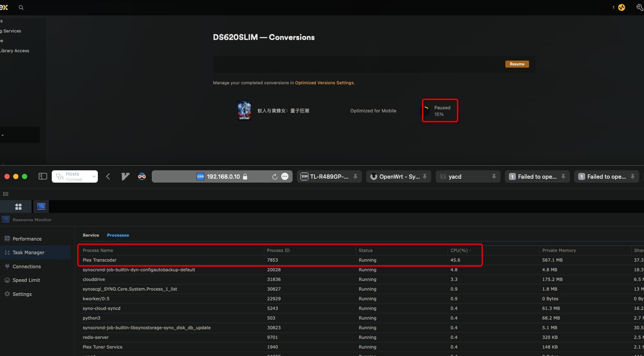Viewport: 644px width, 356px height.
Task: Sort by Process Name column header
Action: (x=172, y=250)
